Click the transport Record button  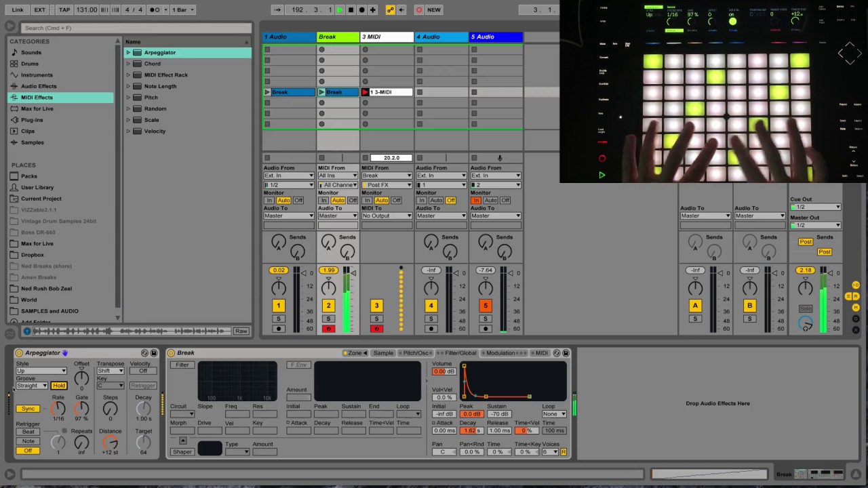(x=361, y=9)
